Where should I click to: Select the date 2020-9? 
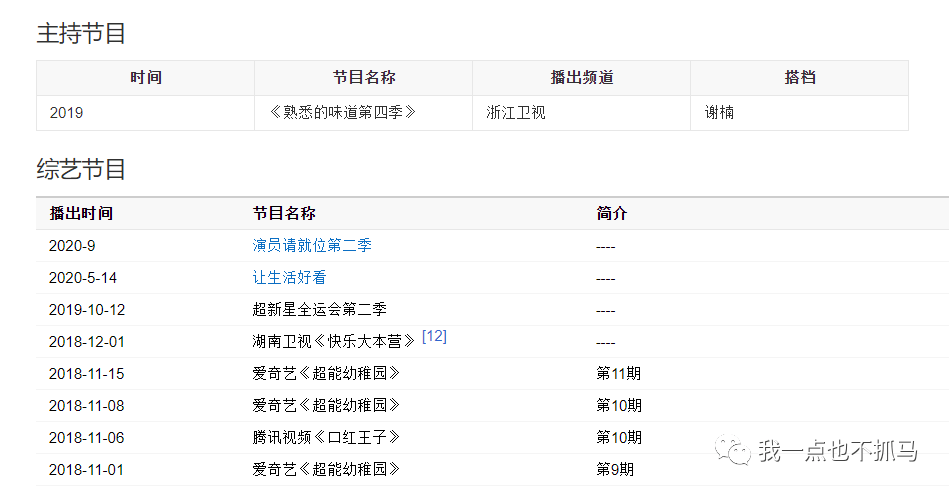click(72, 246)
